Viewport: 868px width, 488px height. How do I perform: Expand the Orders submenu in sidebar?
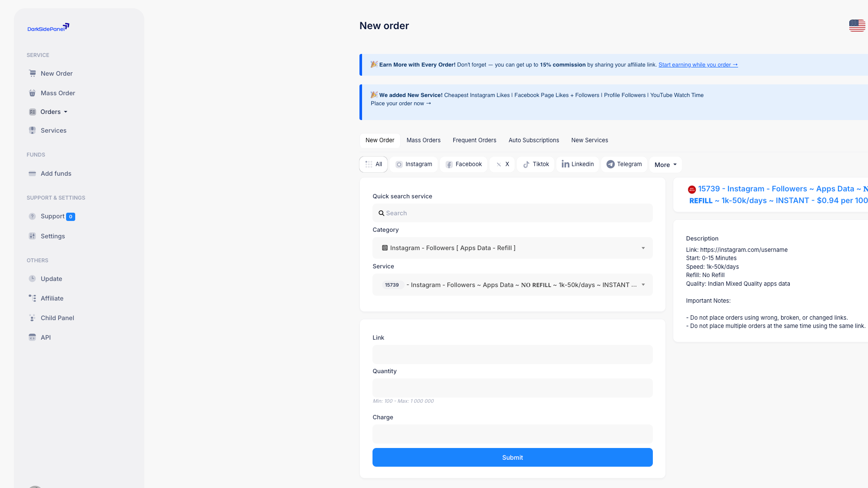(x=53, y=112)
